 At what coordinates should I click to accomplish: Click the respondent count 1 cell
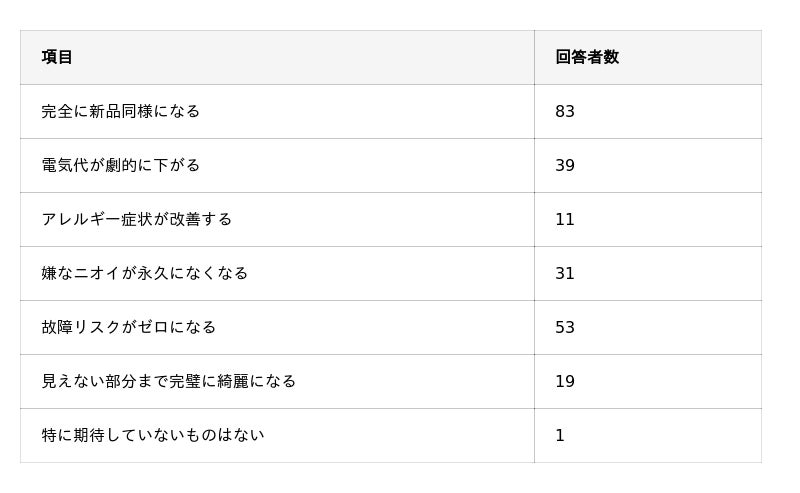[560, 435]
